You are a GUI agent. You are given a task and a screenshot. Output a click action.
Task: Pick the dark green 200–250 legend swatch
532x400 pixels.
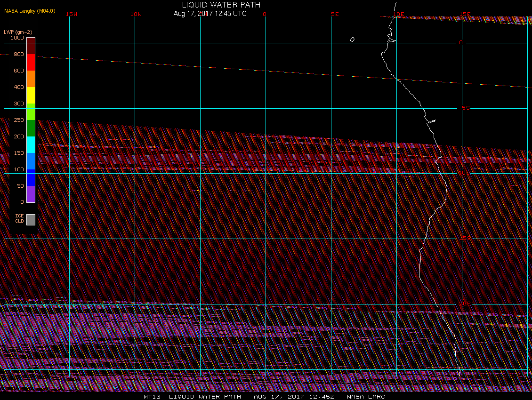(31, 128)
